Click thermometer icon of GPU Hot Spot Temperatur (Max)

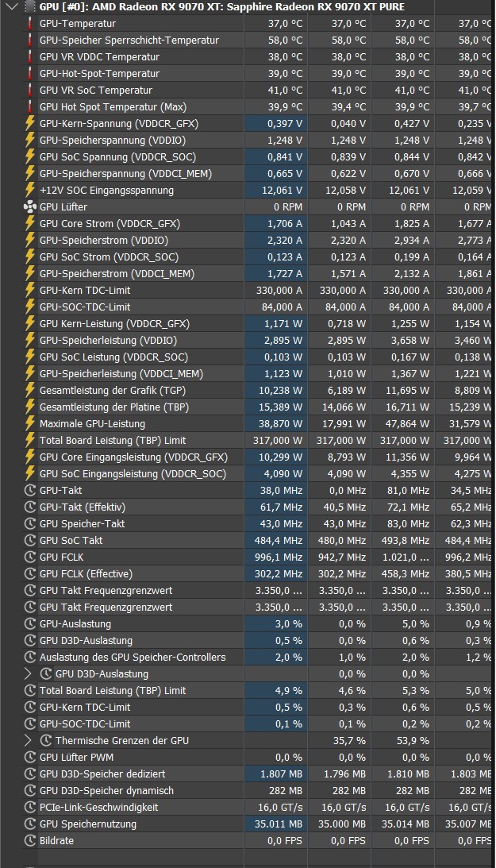tap(30, 107)
